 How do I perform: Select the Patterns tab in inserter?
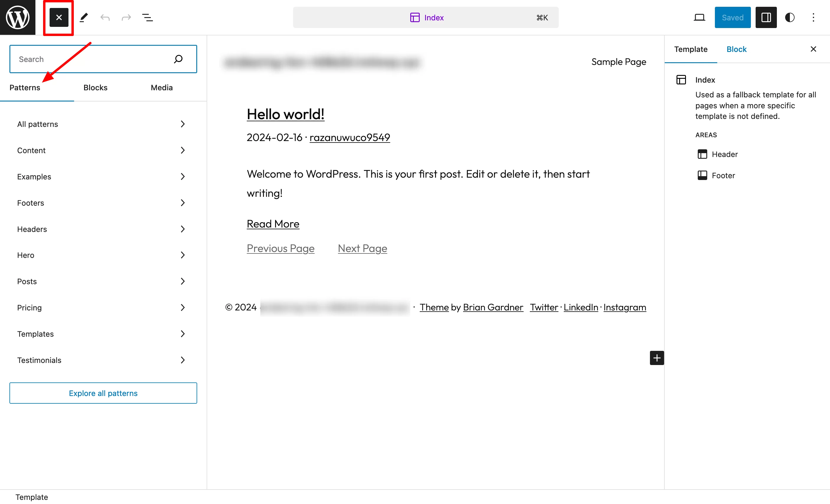[25, 87]
